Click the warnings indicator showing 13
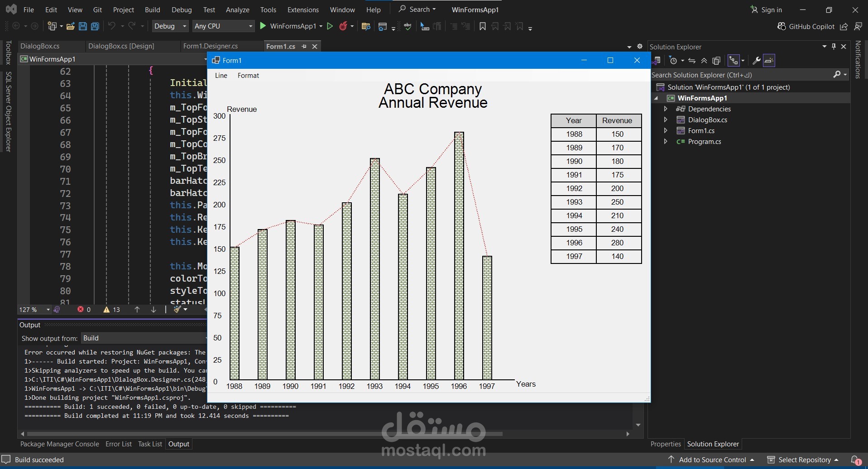Viewport: 868px width, 469px height. pos(111,310)
